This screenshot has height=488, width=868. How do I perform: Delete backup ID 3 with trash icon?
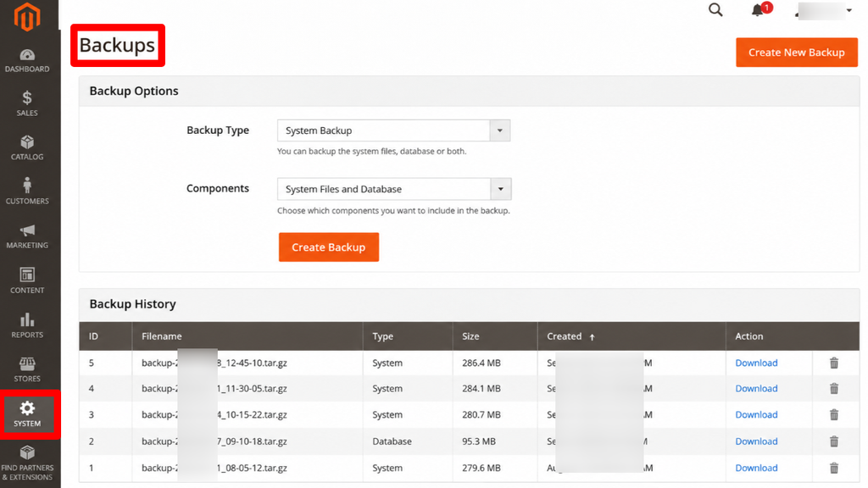pyautogui.click(x=834, y=414)
